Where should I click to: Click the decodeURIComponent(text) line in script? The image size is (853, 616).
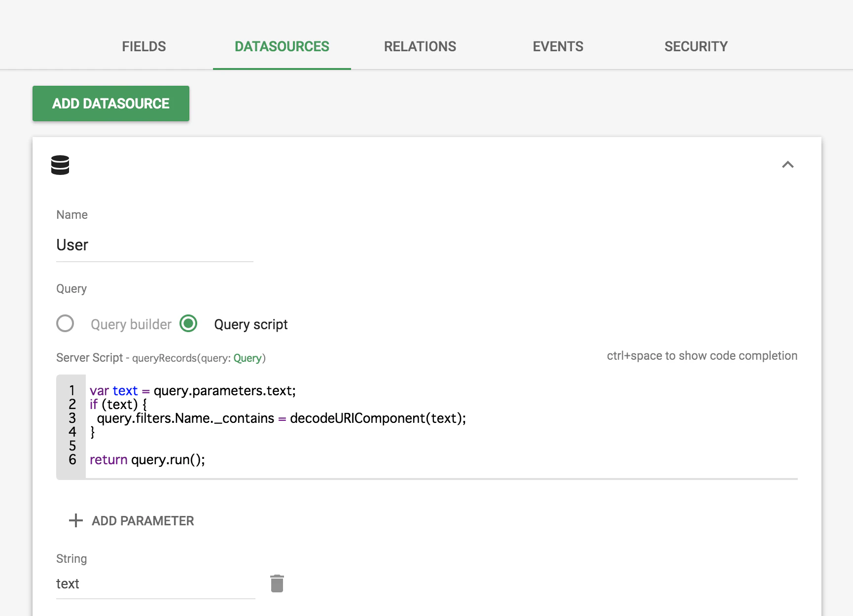(x=282, y=418)
